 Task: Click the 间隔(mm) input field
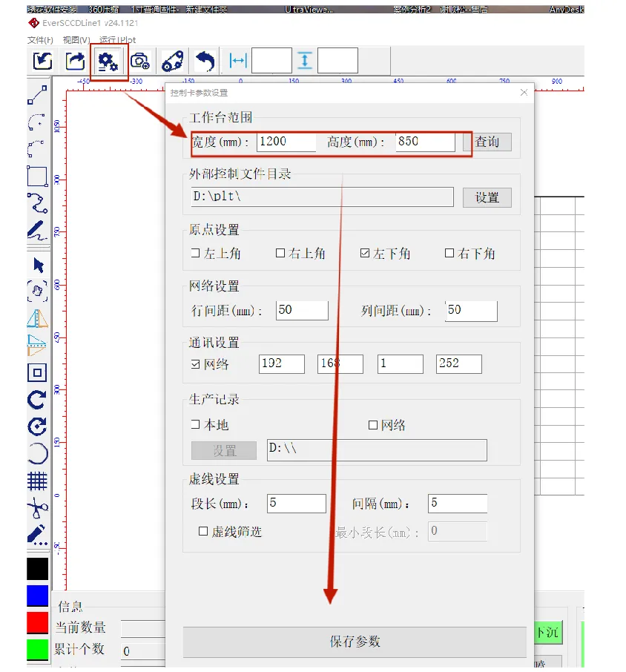pos(458,503)
